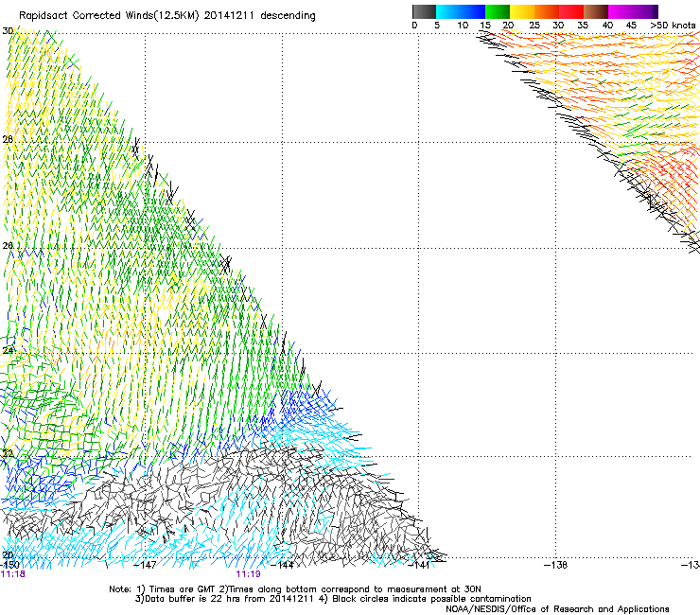Click the yellow 20-25 knots color segment
Screen dimensions: 700x615
[522, 11]
